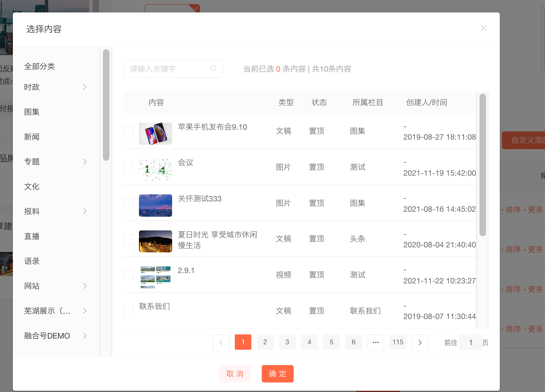Check the box for 苹果手机发布会9.10
Screen dimensions: 545x392
pyautogui.click(x=129, y=131)
